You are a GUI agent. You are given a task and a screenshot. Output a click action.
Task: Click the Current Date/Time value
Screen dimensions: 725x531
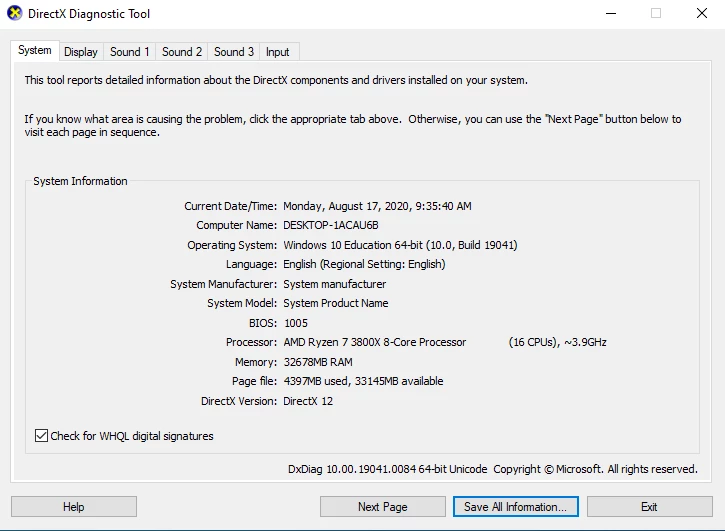point(377,206)
